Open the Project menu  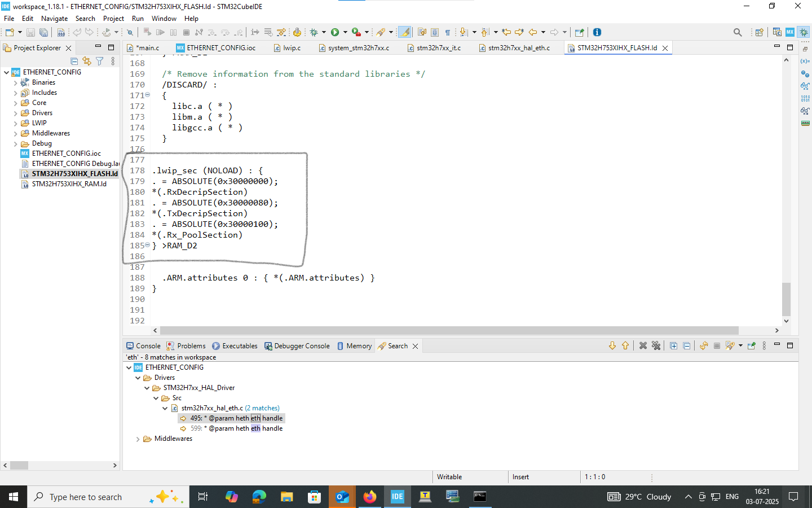pyautogui.click(x=113, y=19)
